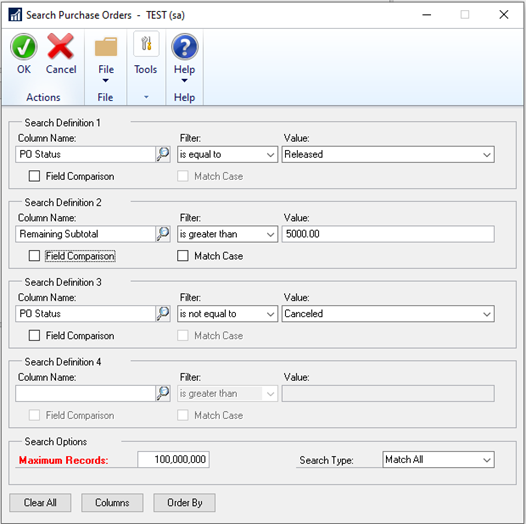526x524 pixels.
Task: Click the Clear All button
Action: coord(40,503)
